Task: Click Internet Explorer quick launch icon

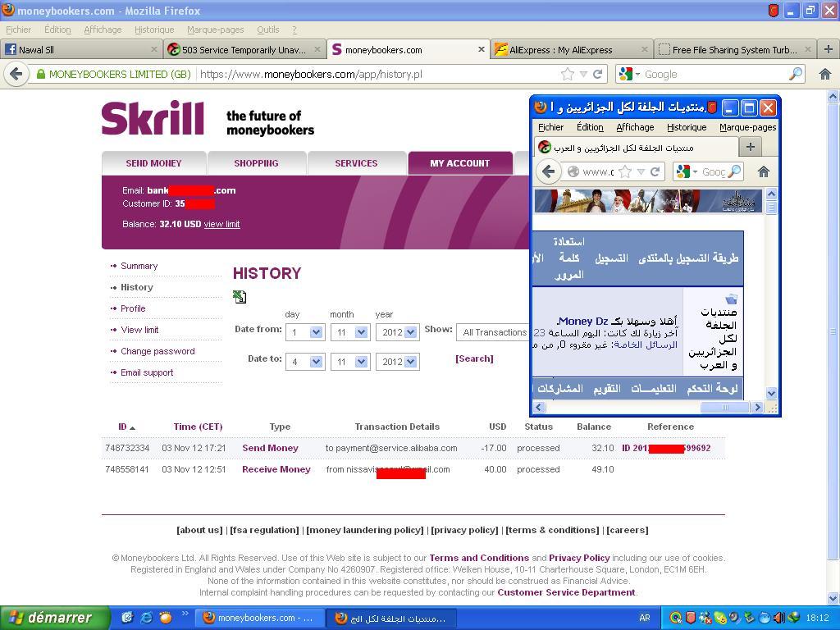Action: coord(146,618)
